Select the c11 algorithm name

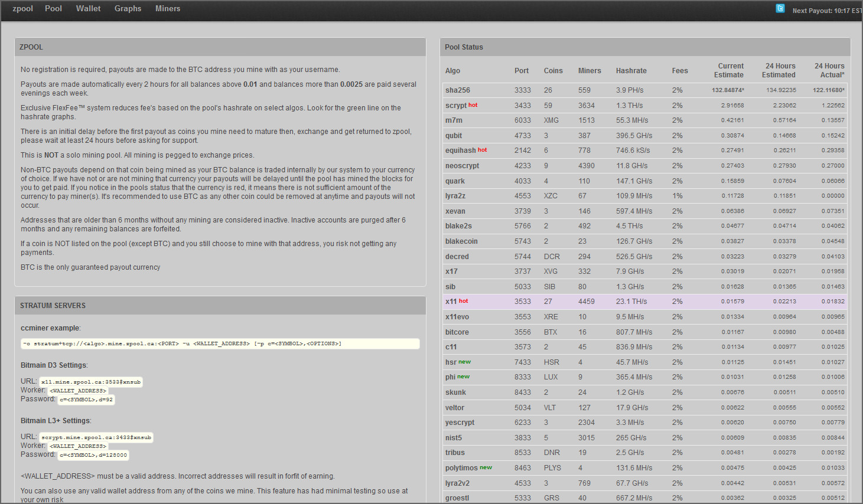point(451,347)
